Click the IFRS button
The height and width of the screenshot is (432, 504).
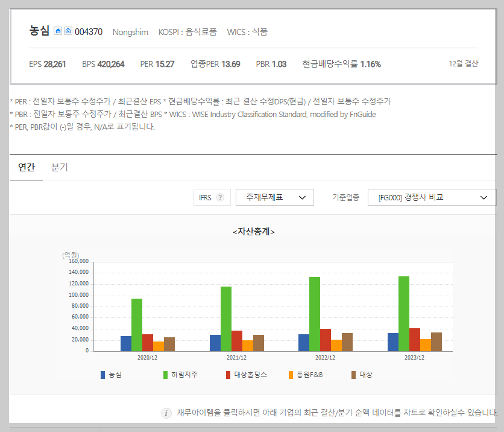(x=212, y=197)
